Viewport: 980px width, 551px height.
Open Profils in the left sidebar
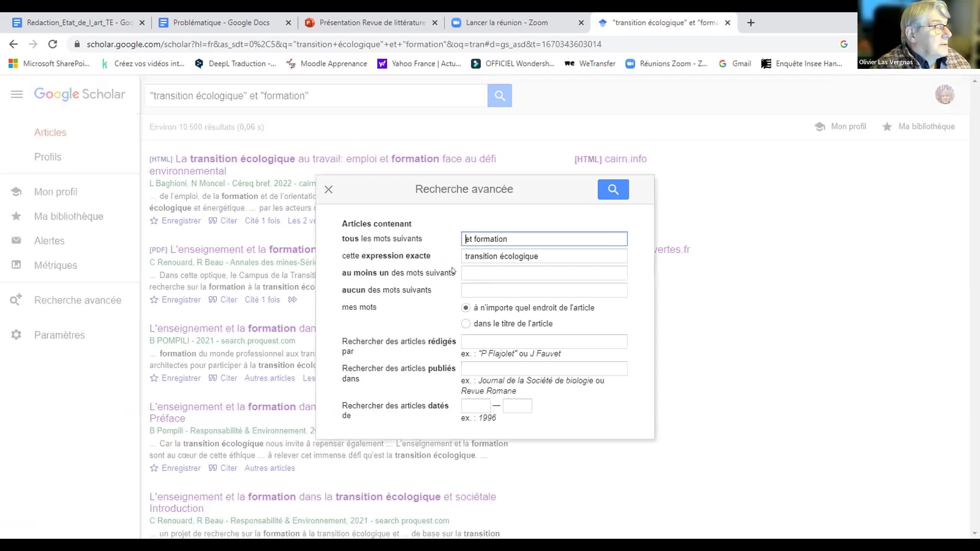pyautogui.click(x=48, y=157)
